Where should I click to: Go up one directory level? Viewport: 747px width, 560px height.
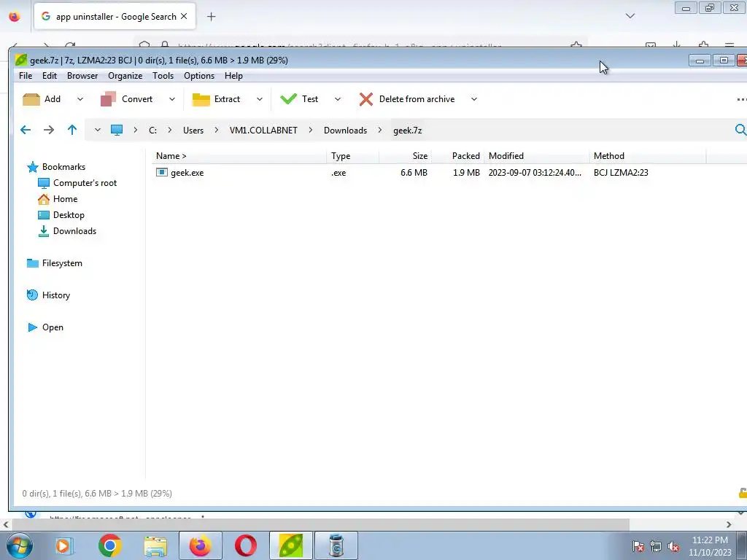pyautogui.click(x=72, y=130)
